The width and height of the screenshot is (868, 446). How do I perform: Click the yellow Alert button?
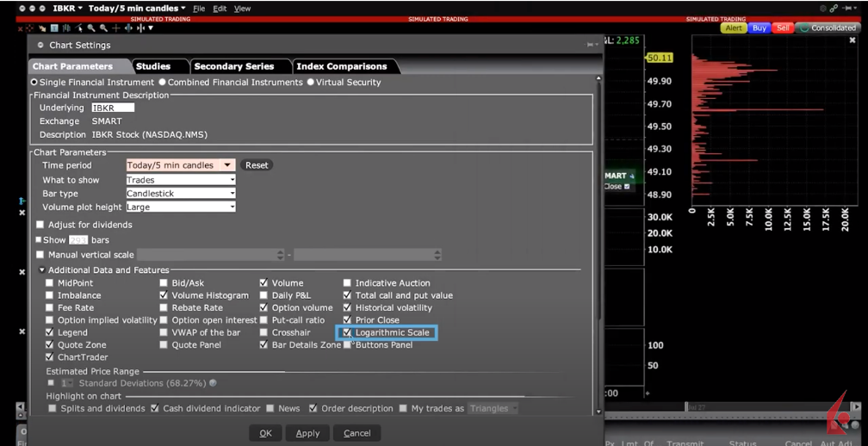[x=733, y=28]
